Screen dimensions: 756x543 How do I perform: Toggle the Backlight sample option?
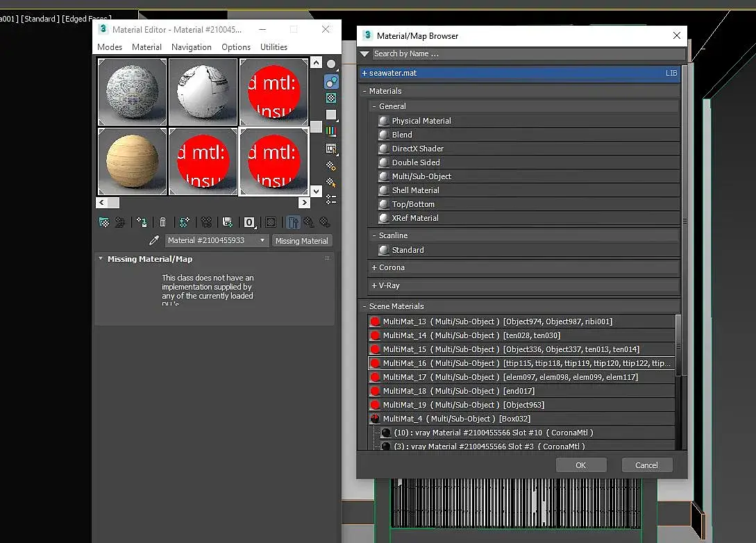(x=331, y=81)
